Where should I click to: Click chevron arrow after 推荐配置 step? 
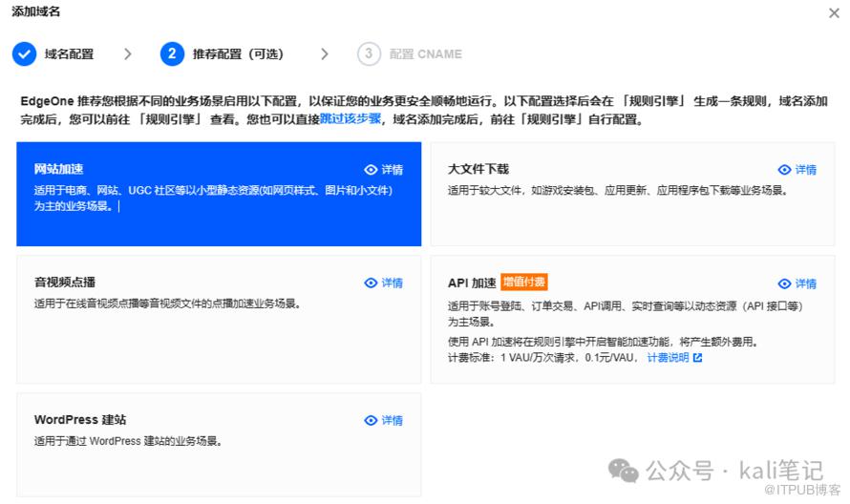click(324, 53)
